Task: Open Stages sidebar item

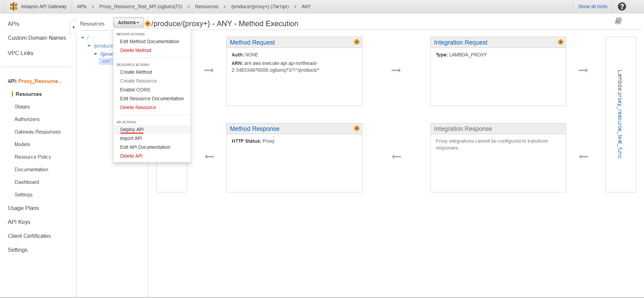Action: point(22,107)
